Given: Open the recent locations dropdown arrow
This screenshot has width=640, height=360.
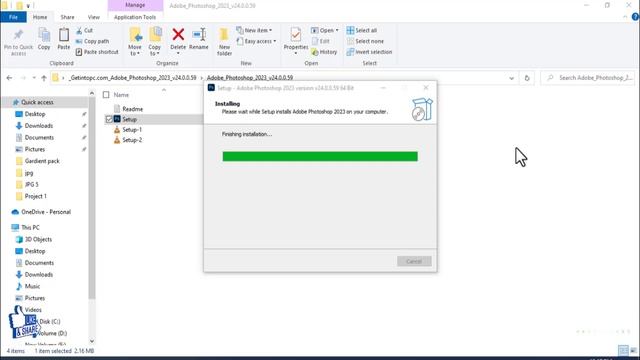Looking at the screenshot, I should [x=34, y=78].
